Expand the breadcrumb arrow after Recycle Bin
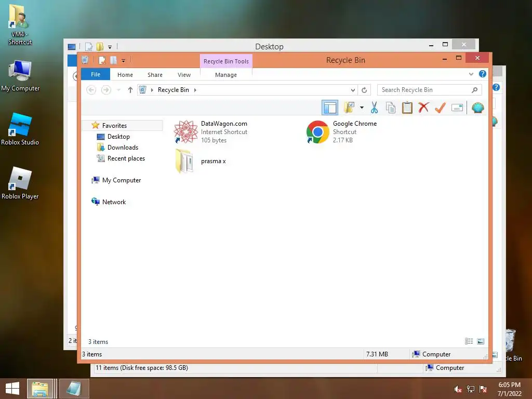This screenshot has height=399, width=532. coord(195,90)
